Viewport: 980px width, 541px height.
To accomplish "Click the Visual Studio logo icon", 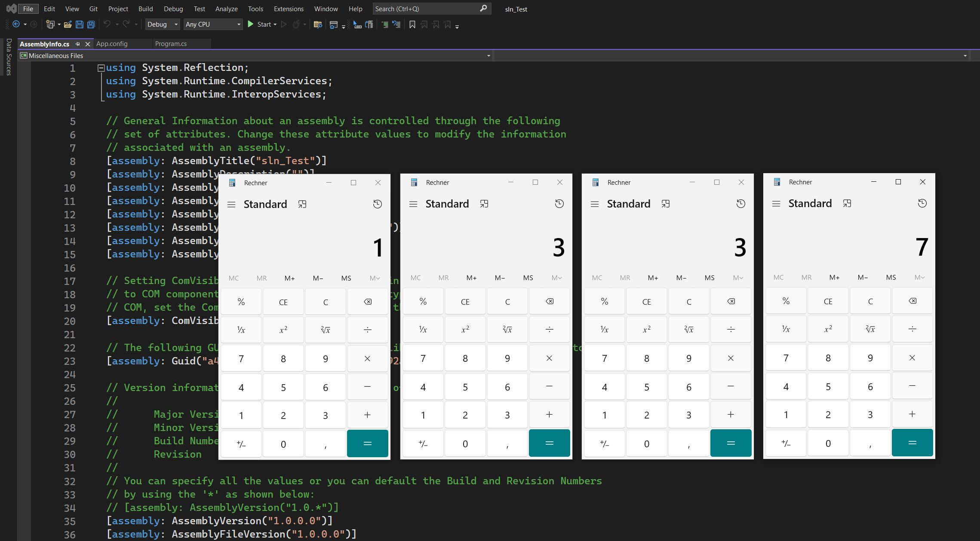I will (12, 9).
